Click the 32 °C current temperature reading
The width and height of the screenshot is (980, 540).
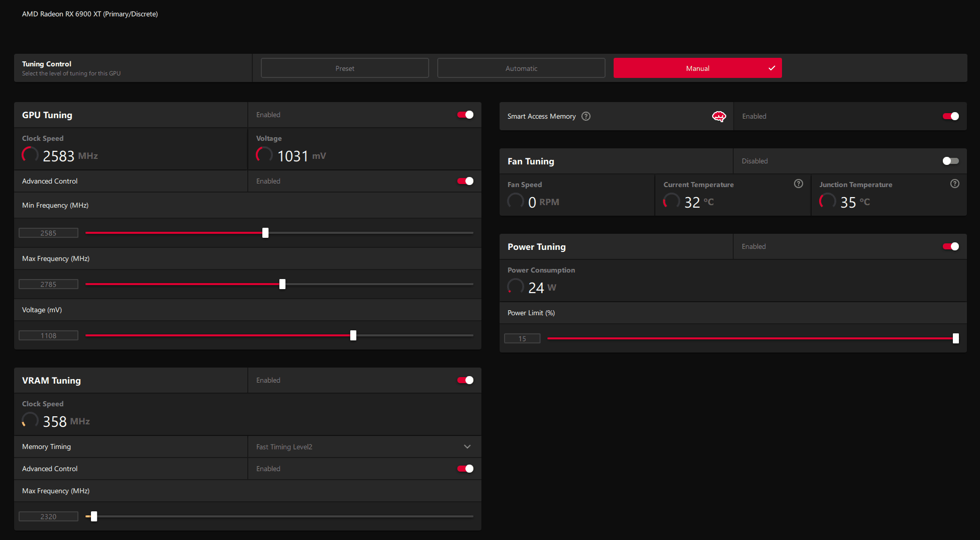coord(699,202)
